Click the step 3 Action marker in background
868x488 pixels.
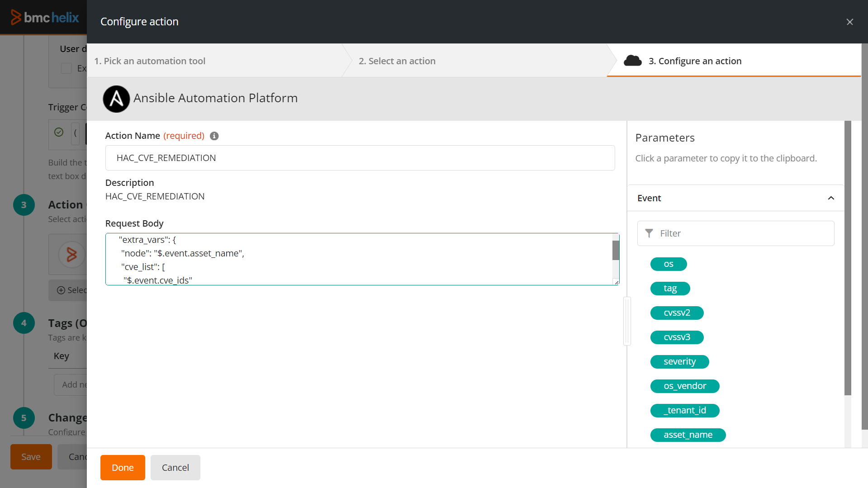tap(24, 205)
